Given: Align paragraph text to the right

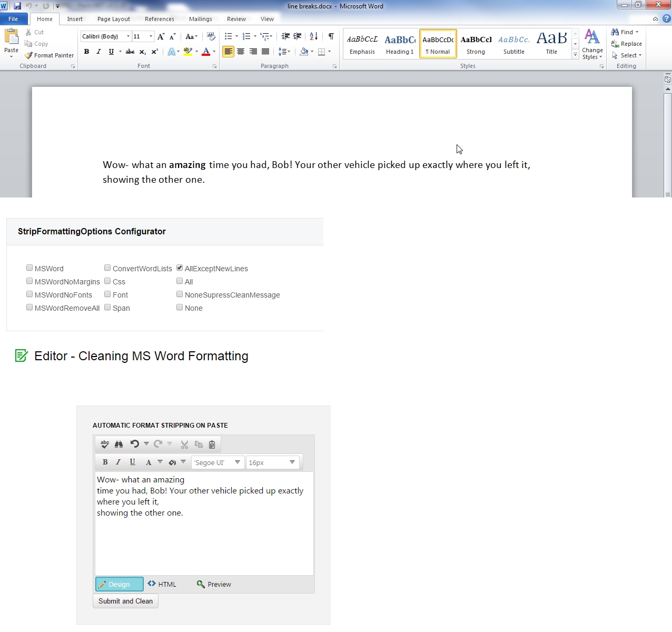Looking at the screenshot, I should click(253, 52).
